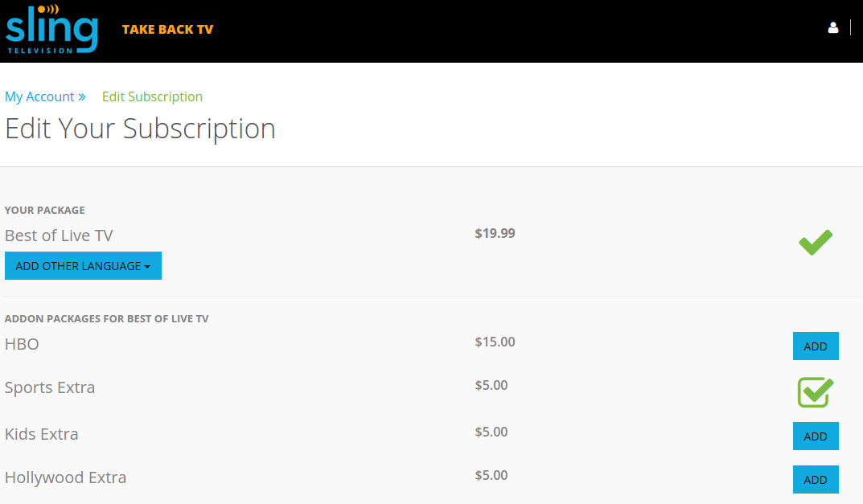Expand language options under your package
This screenshot has width=863, height=504.
pyautogui.click(x=83, y=265)
